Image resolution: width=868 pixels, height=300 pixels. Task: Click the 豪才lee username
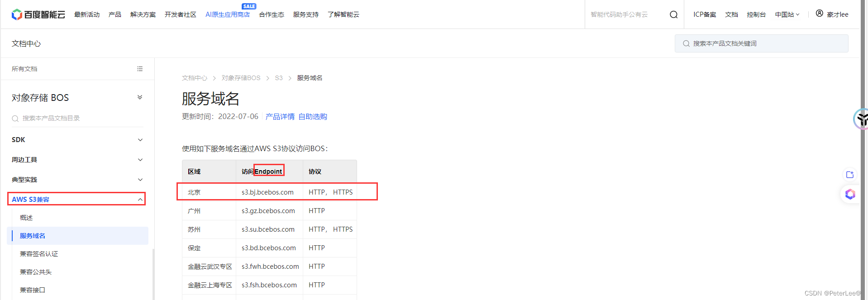pyautogui.click(x=838, y=14)
